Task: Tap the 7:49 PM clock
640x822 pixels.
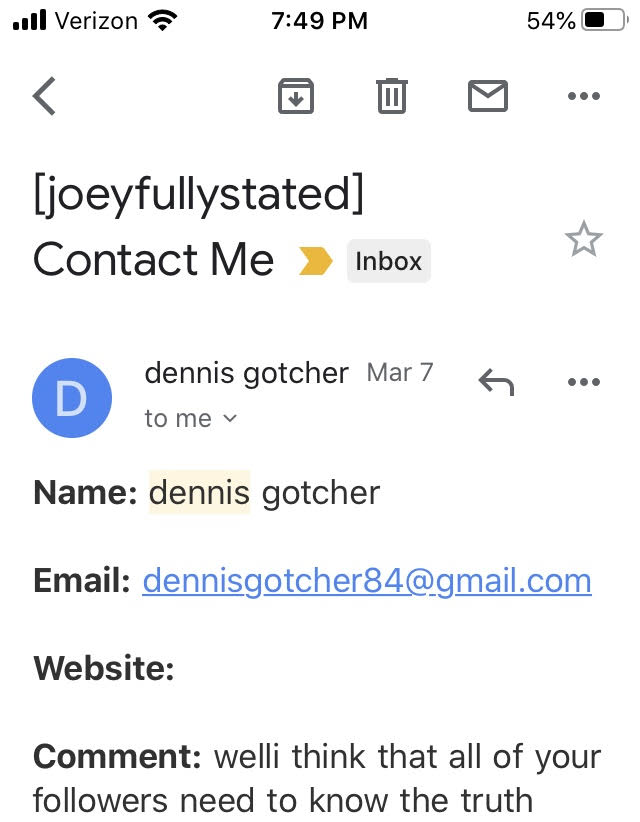Action: 319,20
